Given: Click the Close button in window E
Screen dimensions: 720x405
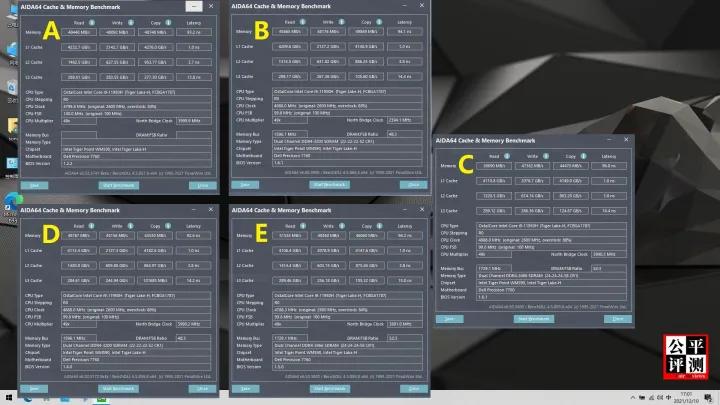Looking at the screenshot, I should coord(414,388).
